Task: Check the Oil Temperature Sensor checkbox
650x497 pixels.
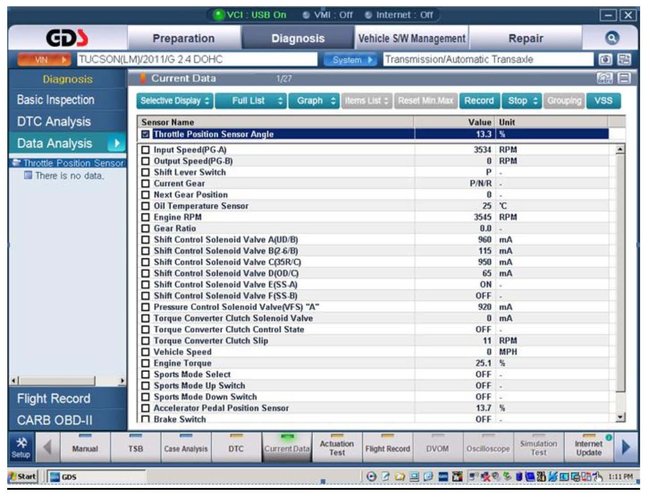Action: point(145,206)
